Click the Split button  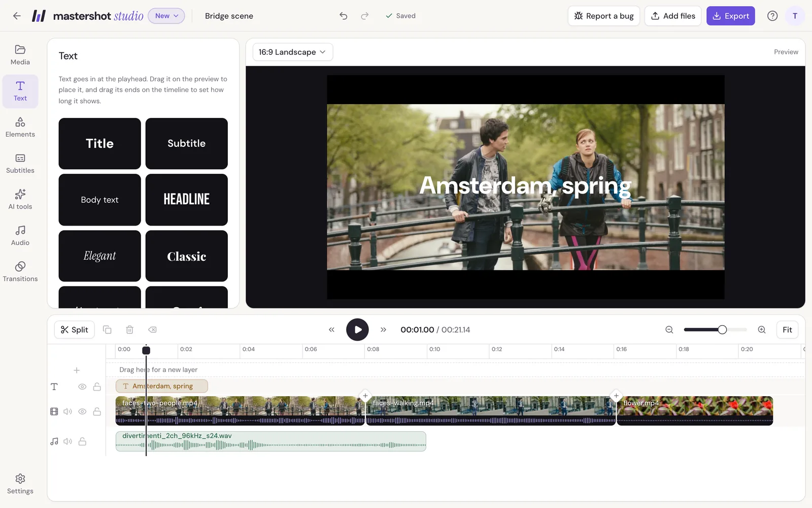(75, 330)
